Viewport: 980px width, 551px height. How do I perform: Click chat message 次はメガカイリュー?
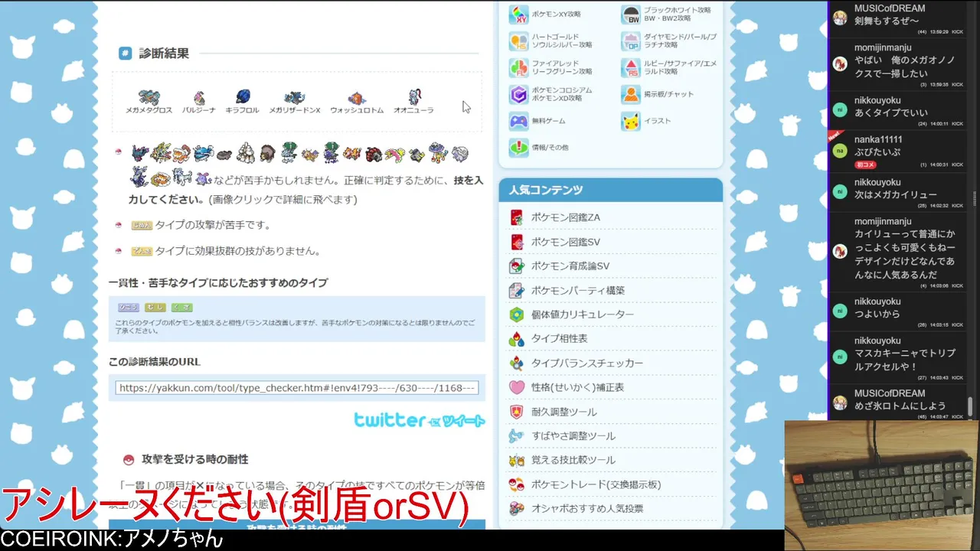click(896, 195)
